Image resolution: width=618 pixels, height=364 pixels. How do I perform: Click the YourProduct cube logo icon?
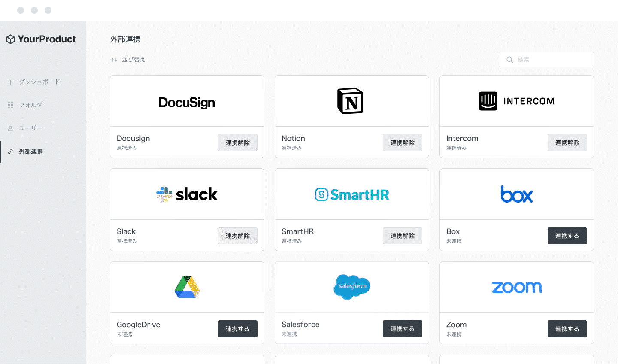point(11,39)
